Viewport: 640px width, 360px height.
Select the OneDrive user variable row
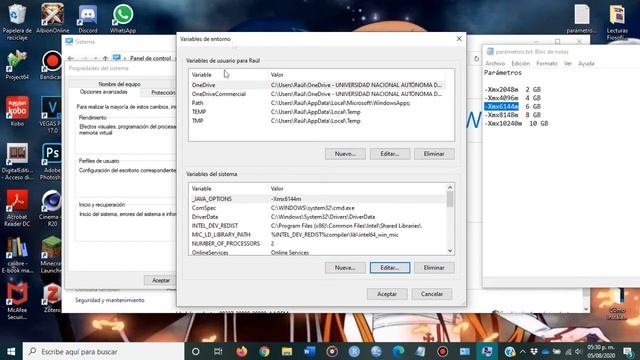[x=317, y=85]
